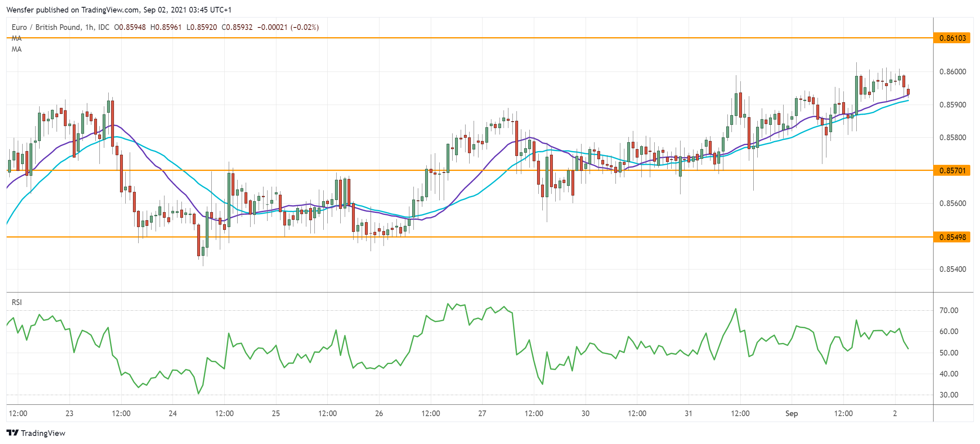The image size is (980, 444).
Task: Click the 'Wensfer published on TradingView.com' header text
Action: click(73, 10)
